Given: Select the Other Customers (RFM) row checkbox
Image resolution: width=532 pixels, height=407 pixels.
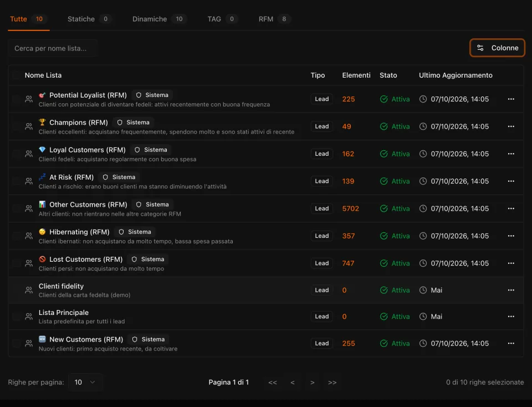Looking at the screenshot, I should (16, 208).
